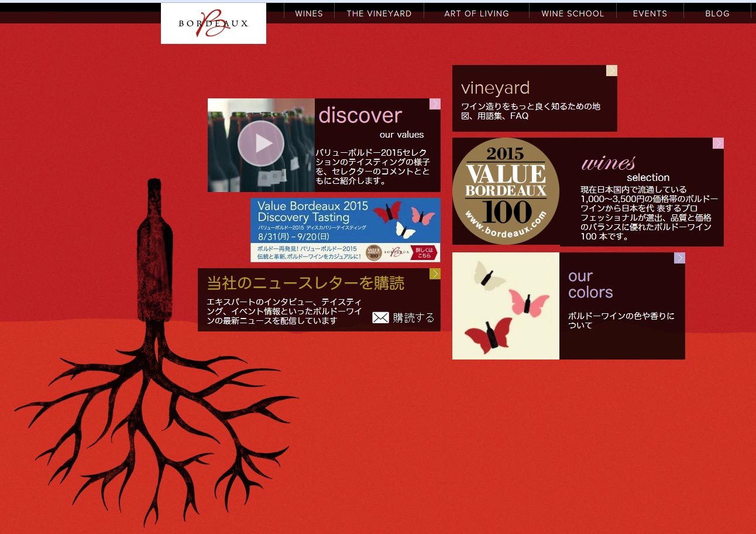Click the small Value Bordeaux medal on the banner
Image resolution: width=756 pixels, height=534 pixels.
click(x=373, y=252)
